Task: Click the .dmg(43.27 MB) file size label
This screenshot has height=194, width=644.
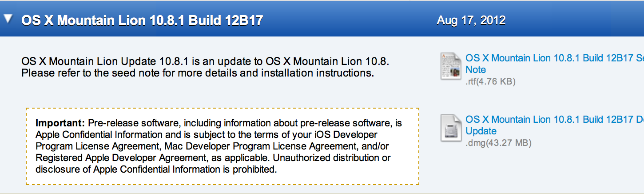Action: click(x=498, y=143)
